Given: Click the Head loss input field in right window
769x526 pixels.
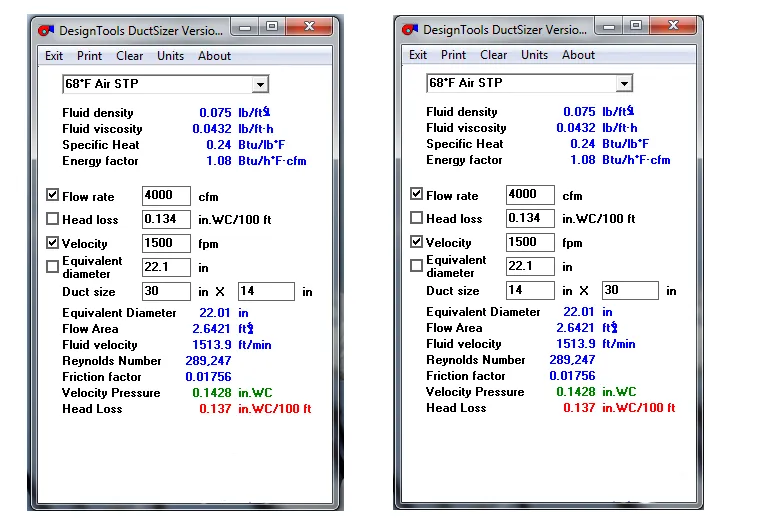Looking at the screenshot, I should [x=530, y=218].
